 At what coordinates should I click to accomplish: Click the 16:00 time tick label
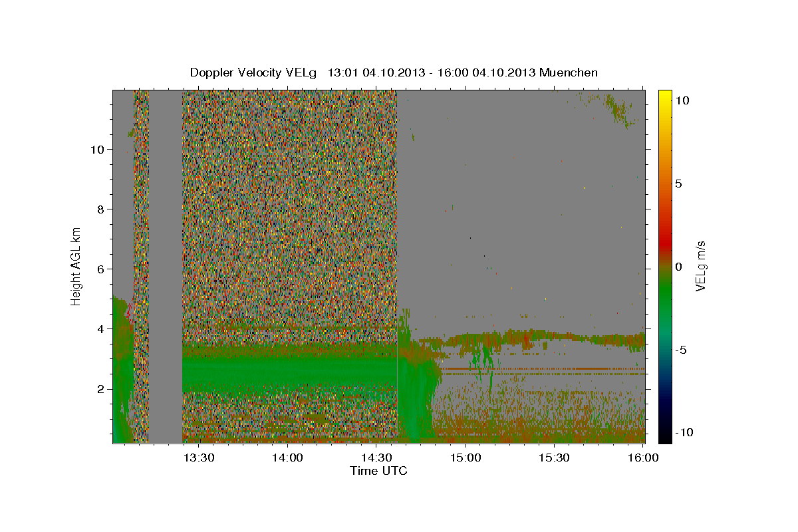point(642,458)
